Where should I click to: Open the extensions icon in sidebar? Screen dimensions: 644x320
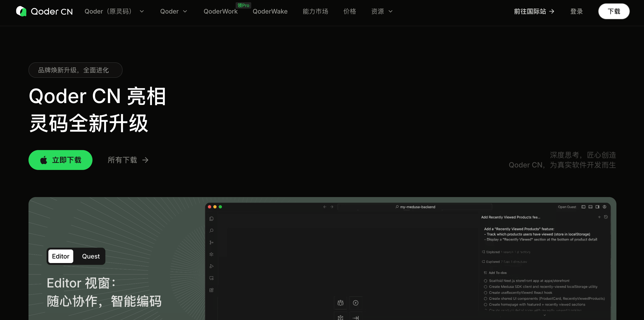pyautogui.click(x=211, y=290)
